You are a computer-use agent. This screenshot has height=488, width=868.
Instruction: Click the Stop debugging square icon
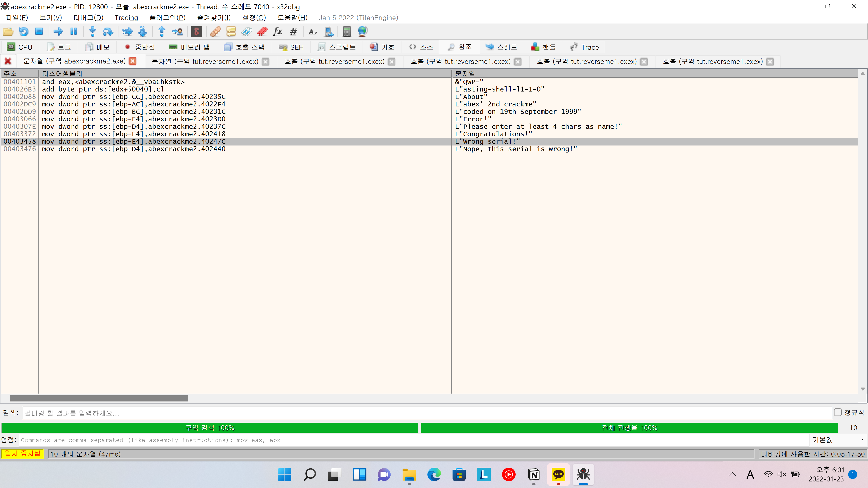click(39, 32)
